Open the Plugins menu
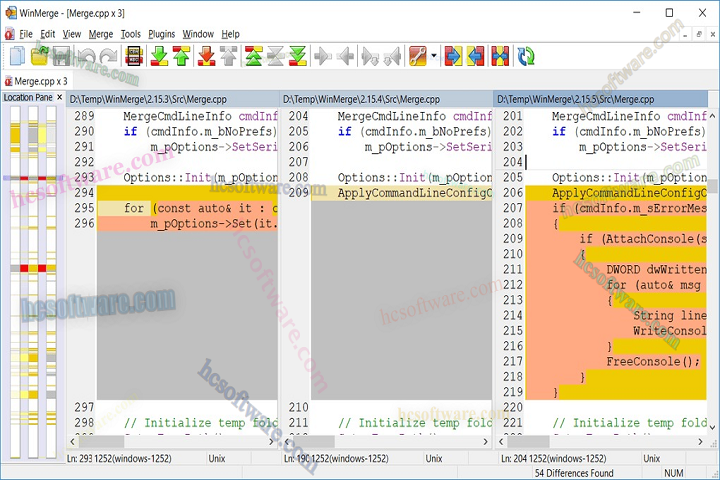 pos(161,34)
